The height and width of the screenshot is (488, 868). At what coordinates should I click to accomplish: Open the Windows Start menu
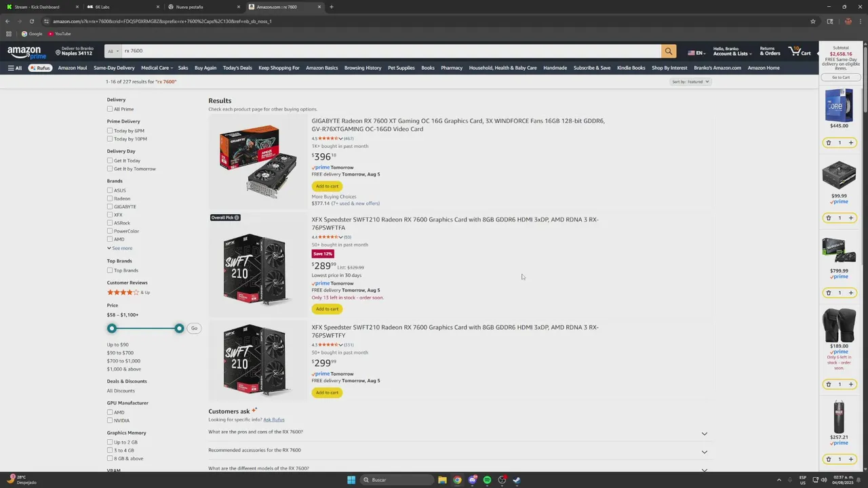point(351,480)
